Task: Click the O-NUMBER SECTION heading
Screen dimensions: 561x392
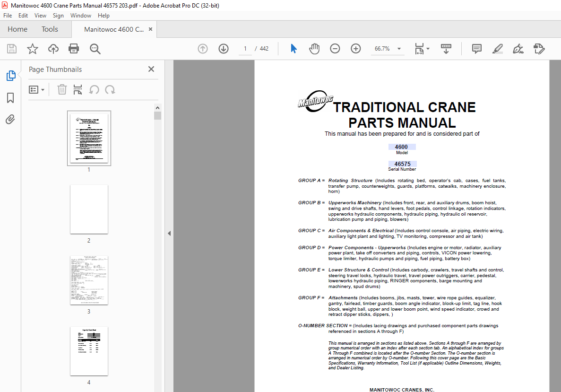Action: [x=323, y=326]
